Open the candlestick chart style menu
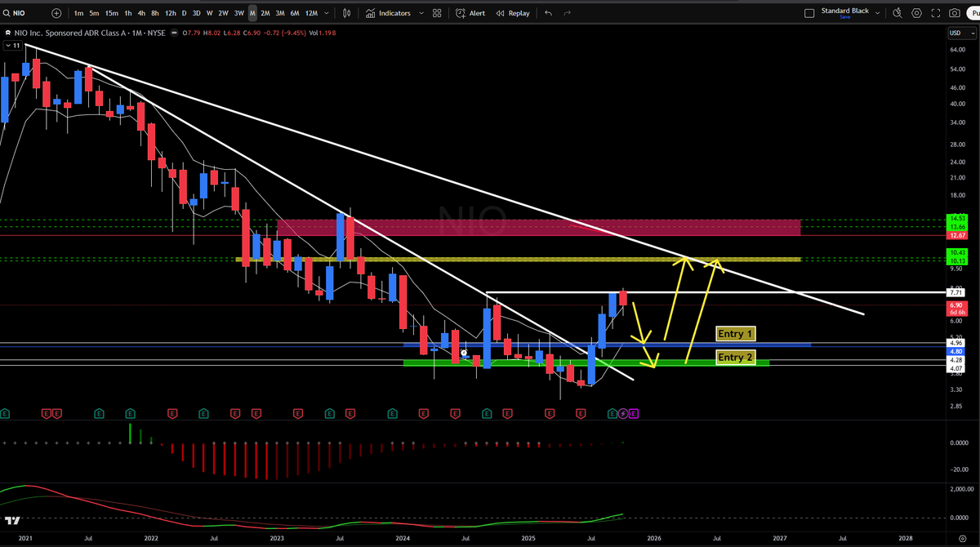The width and height of the screenshot is (980, 547). [x=347, y=13]
